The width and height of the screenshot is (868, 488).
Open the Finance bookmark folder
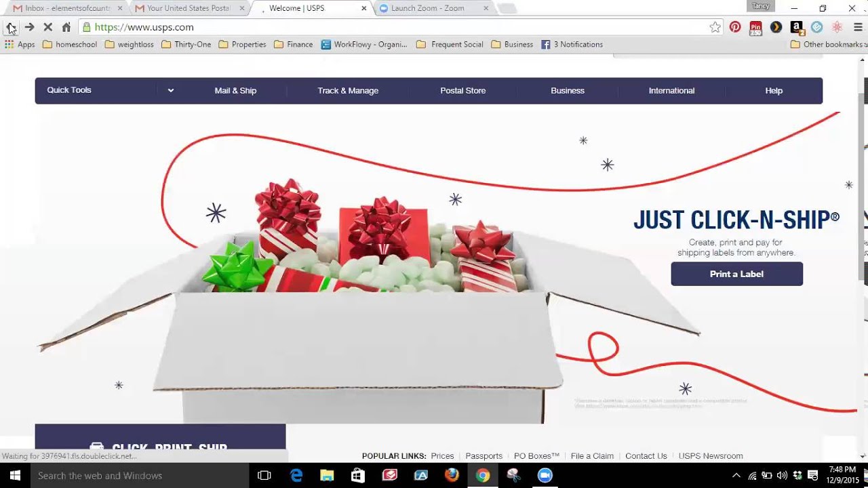coord(294,44)
